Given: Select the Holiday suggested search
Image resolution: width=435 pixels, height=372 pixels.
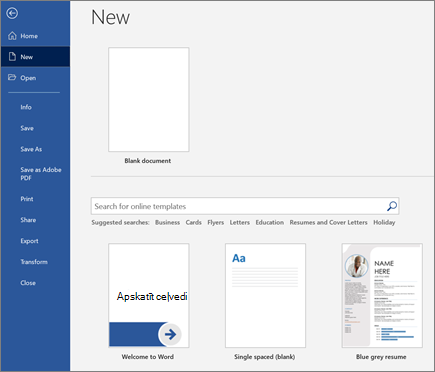Looking at the screenshot, I should pyautogui.click(x=384, y=222).
